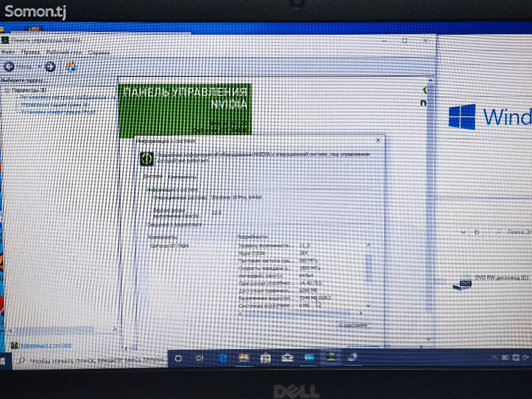
Task: Open the Справка menu
Action: [99, 53]
